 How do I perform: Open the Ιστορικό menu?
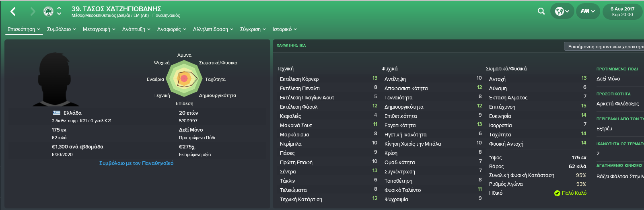click(285, 29)
